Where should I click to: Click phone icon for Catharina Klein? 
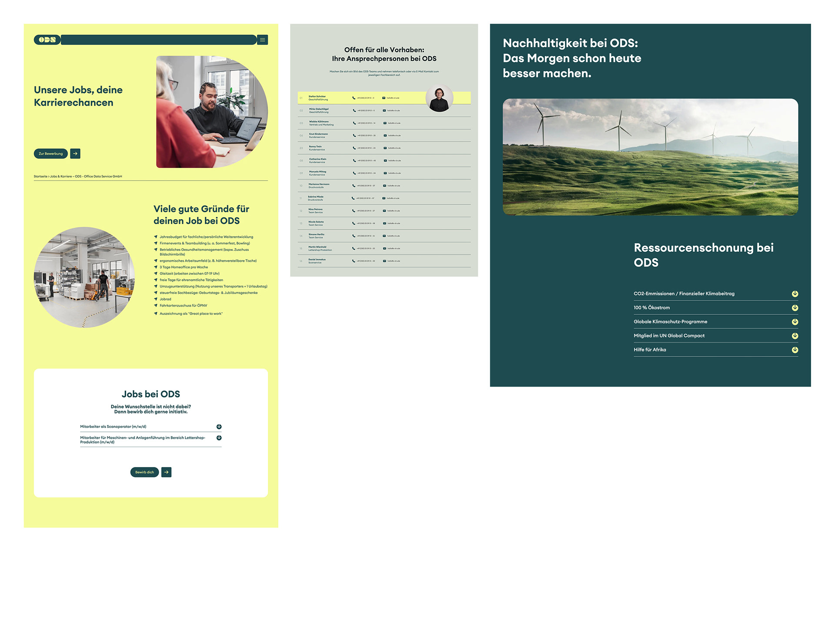pyautogui.click(x=354, y=160)
